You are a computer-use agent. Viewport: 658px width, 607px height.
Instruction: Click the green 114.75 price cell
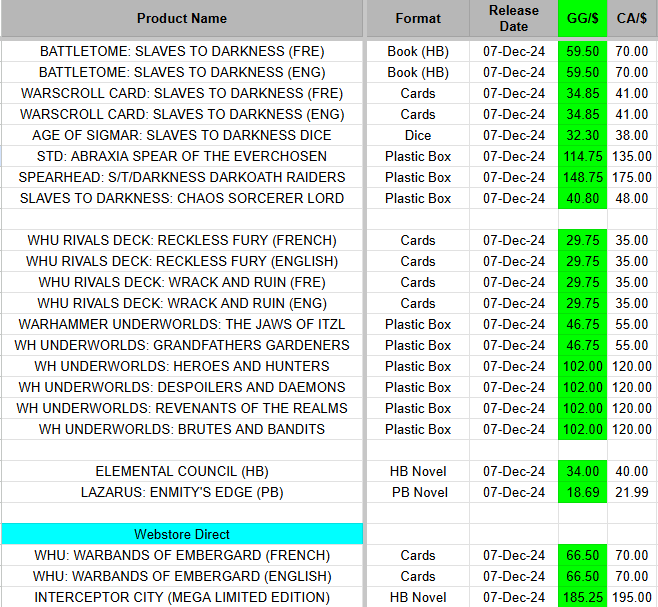point(582,156)
